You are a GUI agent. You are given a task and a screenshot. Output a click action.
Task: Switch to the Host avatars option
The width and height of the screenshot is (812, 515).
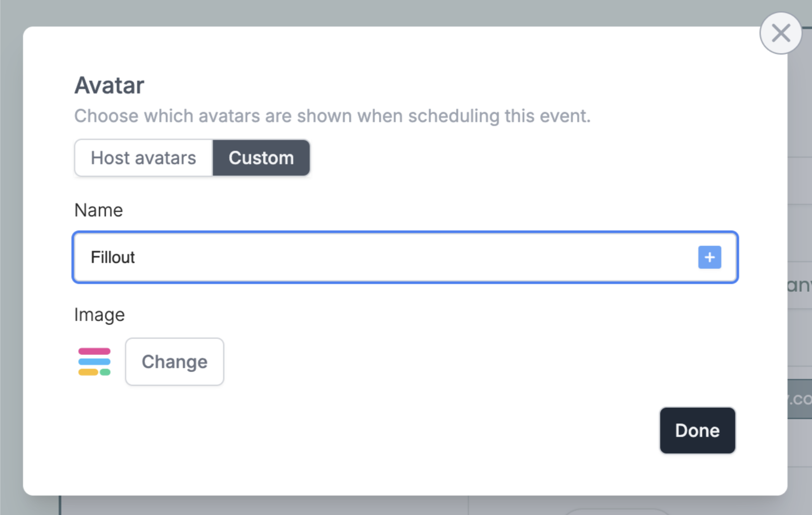point(143,158)
